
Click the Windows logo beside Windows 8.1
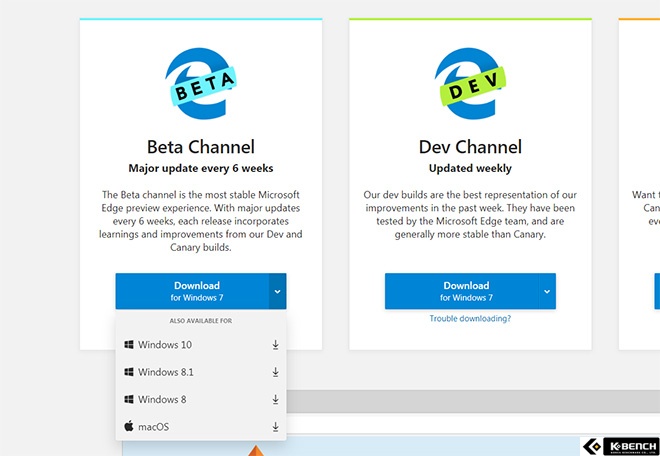(x=129, y=372)
